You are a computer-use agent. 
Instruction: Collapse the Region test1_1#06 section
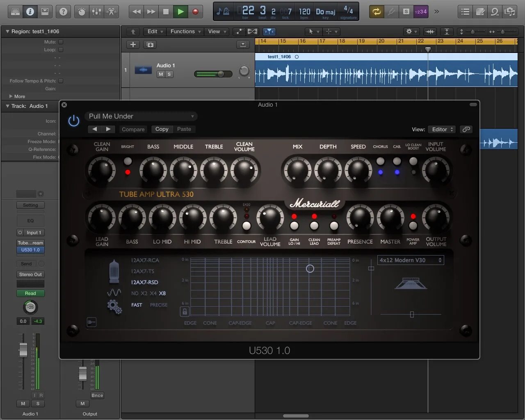point(7,31)
